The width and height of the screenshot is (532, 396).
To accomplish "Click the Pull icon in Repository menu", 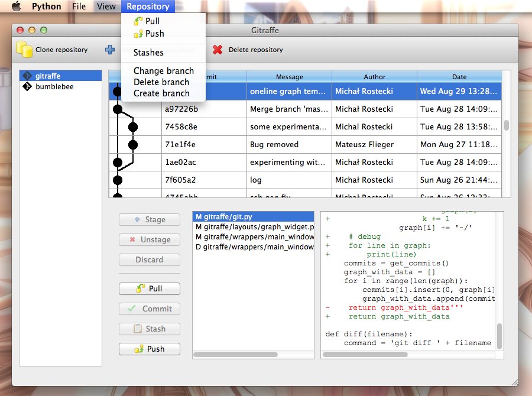I will 138,21.
